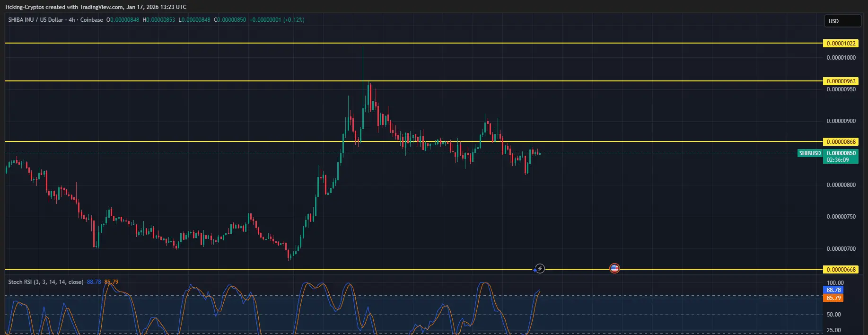The image size is (868, 335).
Task: Click the low value L0.00000848
Action: click(194, 20)
